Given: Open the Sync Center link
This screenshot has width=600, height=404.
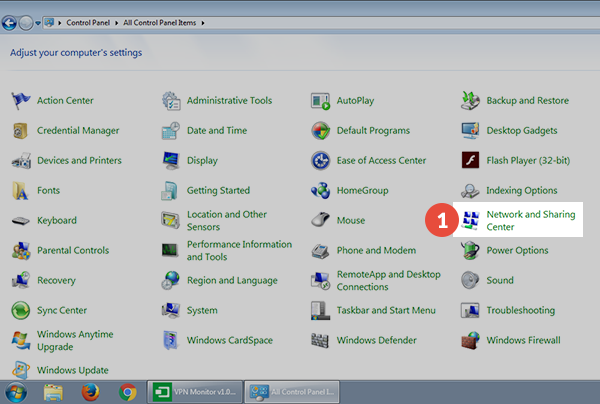Looking at the screenshot, I should [62, 310].
